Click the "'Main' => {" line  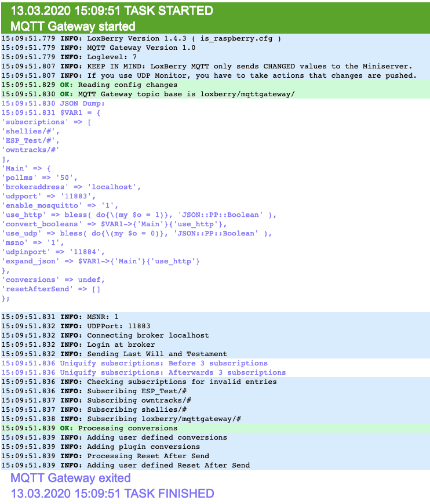pos(26,168)
